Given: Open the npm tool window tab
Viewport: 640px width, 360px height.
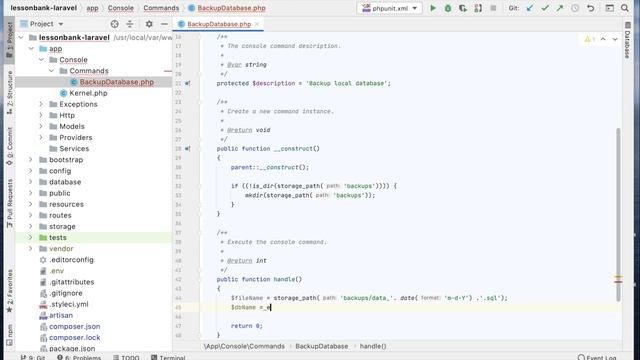Looking at the screenshot, I should 9,335.
